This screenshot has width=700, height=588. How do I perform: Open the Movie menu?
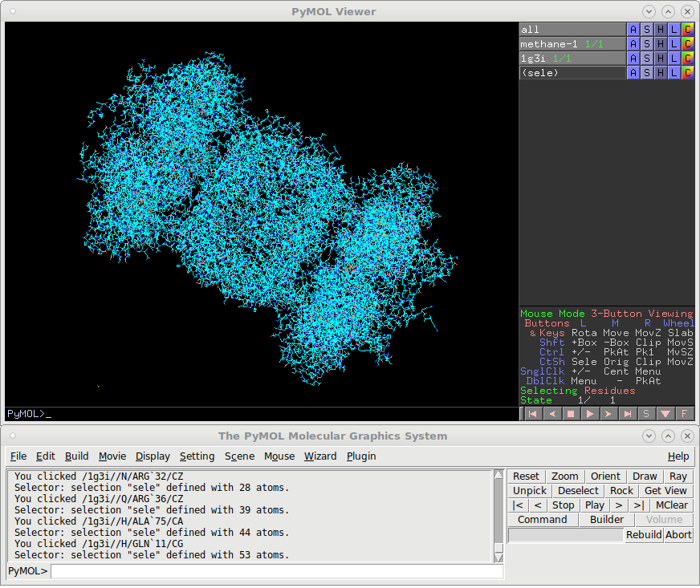pyautogui.click(x=112, y=456)
